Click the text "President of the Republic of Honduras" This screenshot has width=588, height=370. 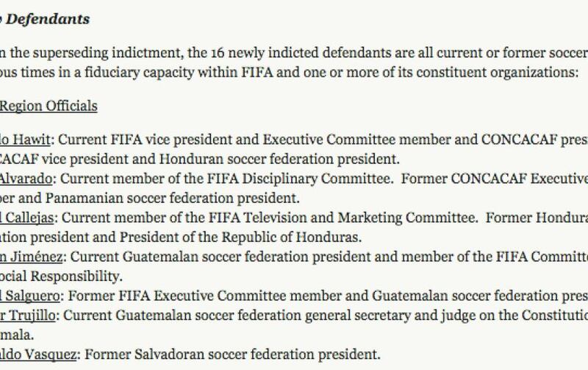pos(239,237)
